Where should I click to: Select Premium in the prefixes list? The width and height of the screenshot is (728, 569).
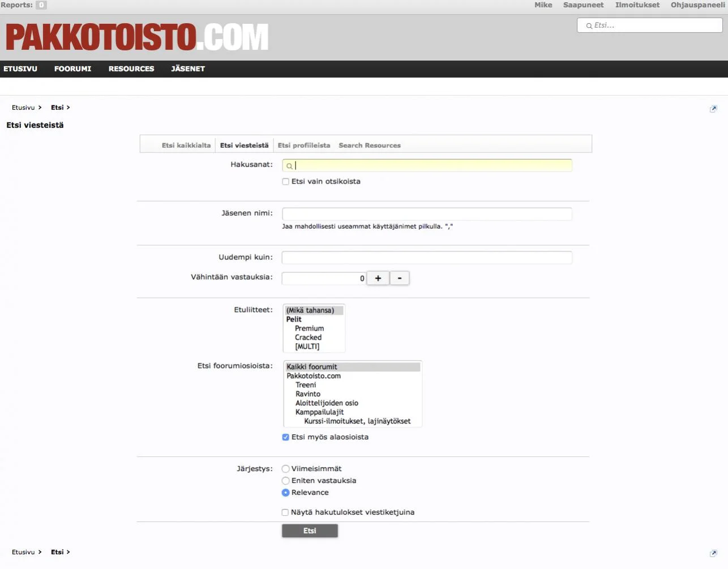pyautogui.click(x=309, y=328)
